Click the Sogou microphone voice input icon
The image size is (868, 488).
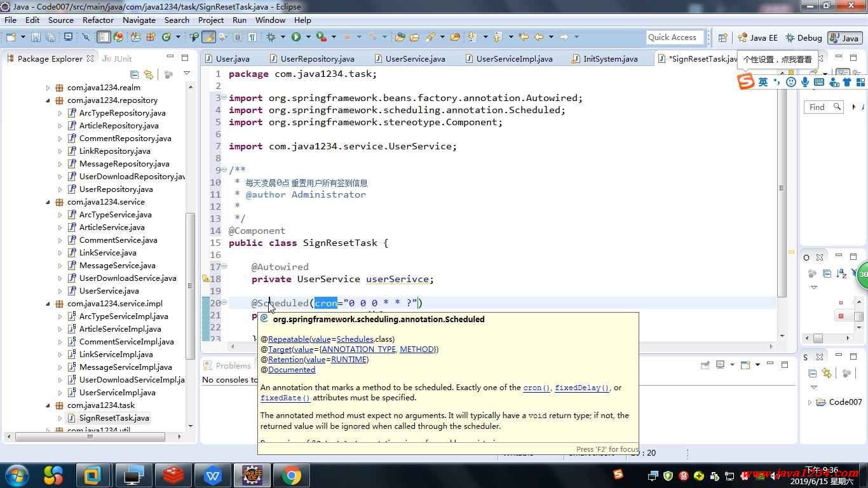(x=805, y=82)
